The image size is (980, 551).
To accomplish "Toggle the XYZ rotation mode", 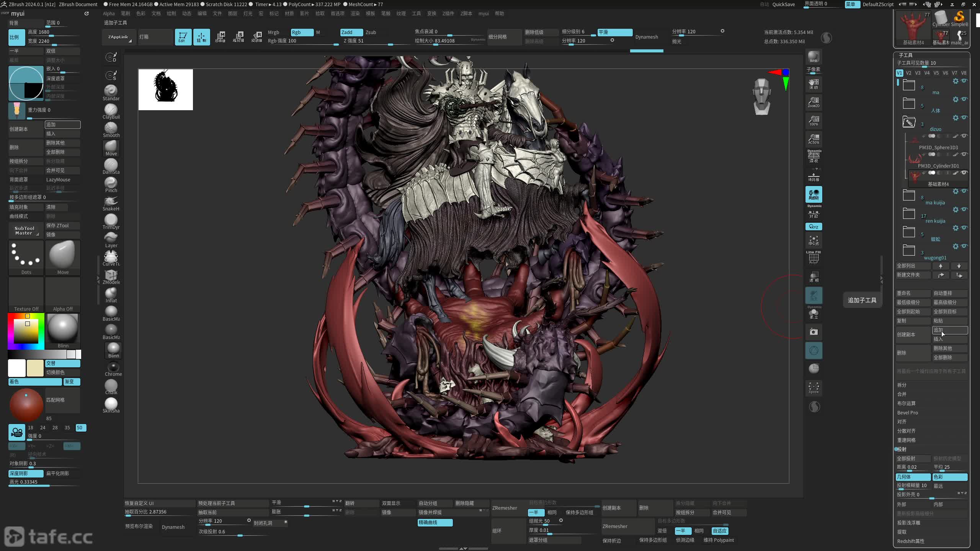I will coord(813,227).
